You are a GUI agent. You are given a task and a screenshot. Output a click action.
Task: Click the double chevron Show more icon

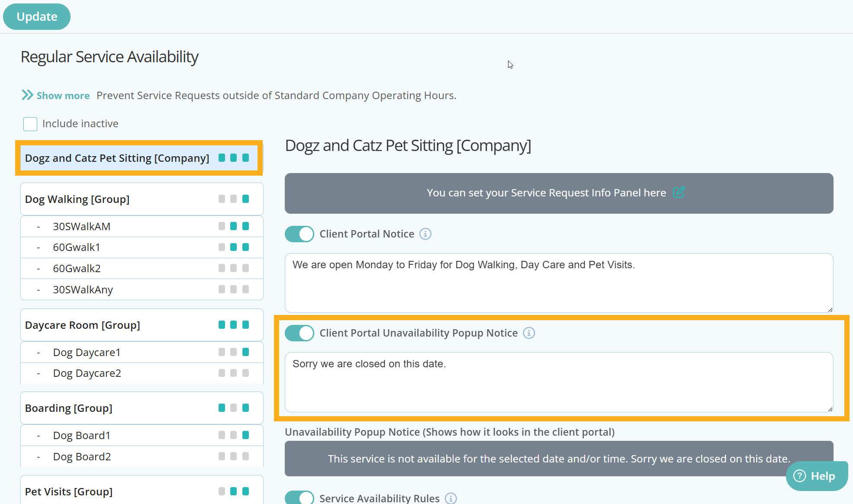27,95
